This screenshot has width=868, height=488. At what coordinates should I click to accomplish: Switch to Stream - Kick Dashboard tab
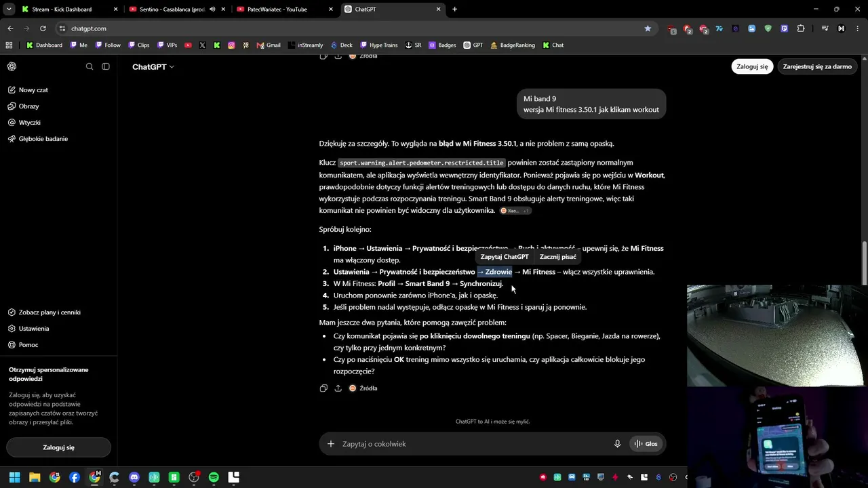tap(70, 9)
